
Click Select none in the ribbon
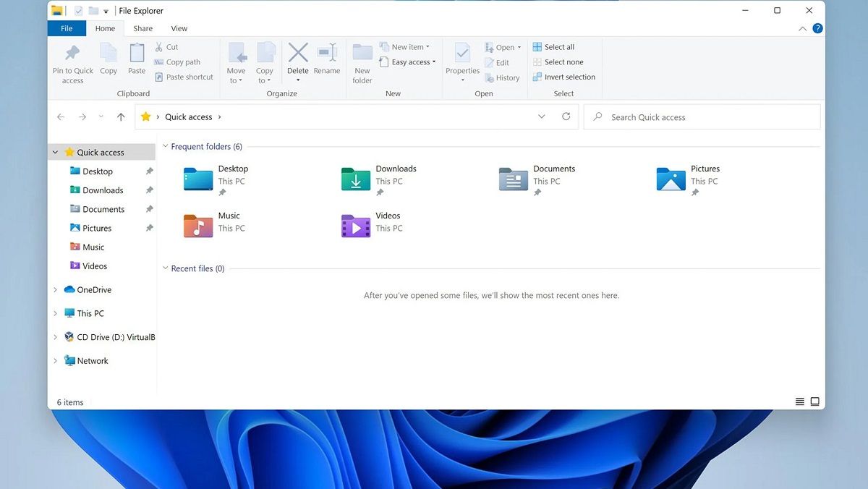[x=558, y=62]
